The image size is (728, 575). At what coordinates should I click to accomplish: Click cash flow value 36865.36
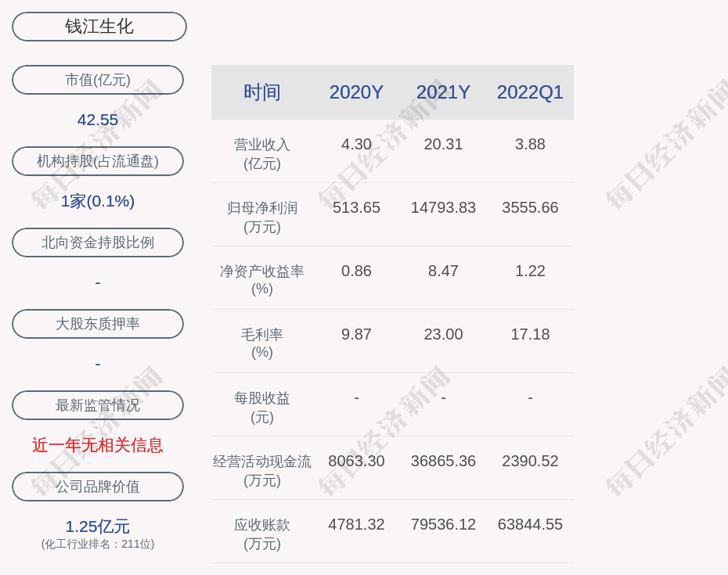tap(443, 460)
